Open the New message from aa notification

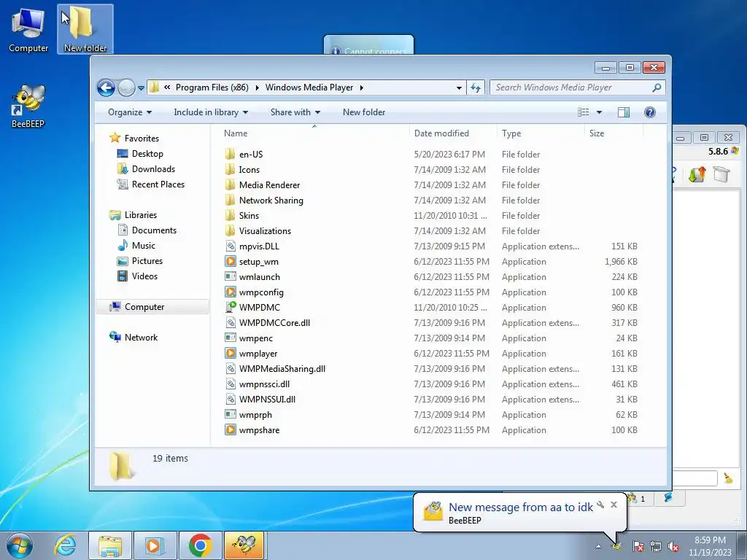pyautogui.click(x=520, y=507)
